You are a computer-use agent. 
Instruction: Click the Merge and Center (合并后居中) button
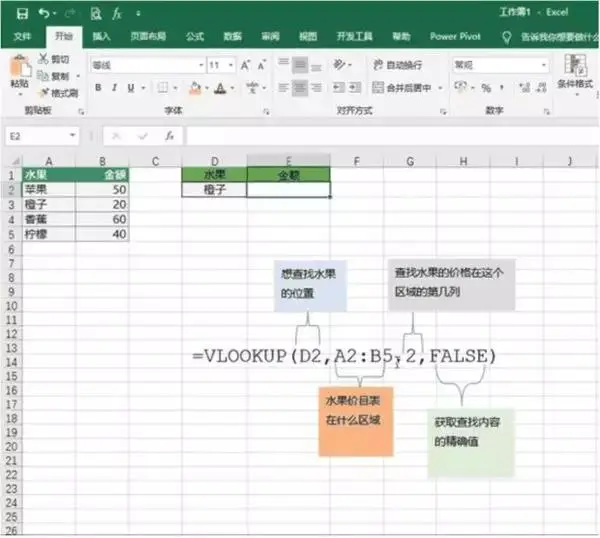coord(402,88)
